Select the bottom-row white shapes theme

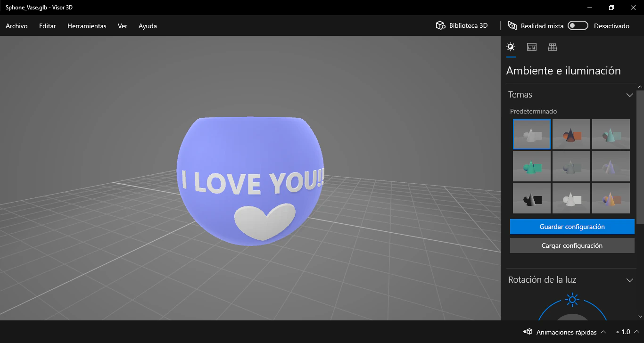click(x=571, y=198)
